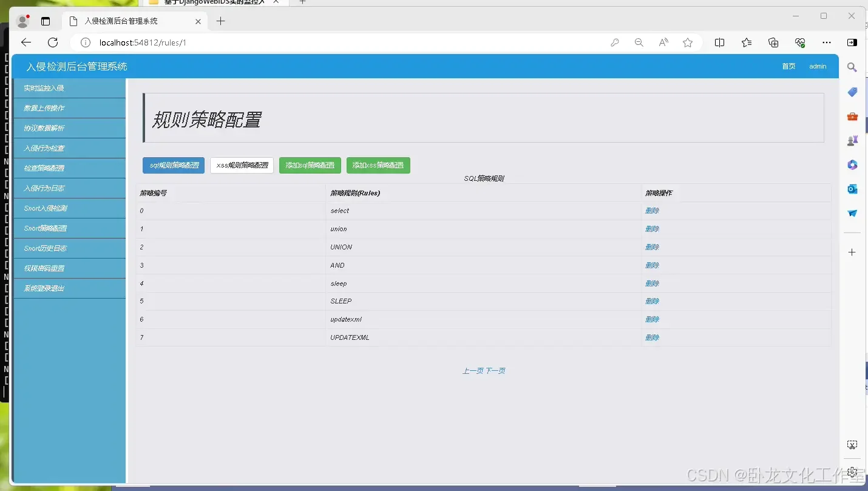Open the Games icon in the Edge sidebar

click(x=852, y=140)
